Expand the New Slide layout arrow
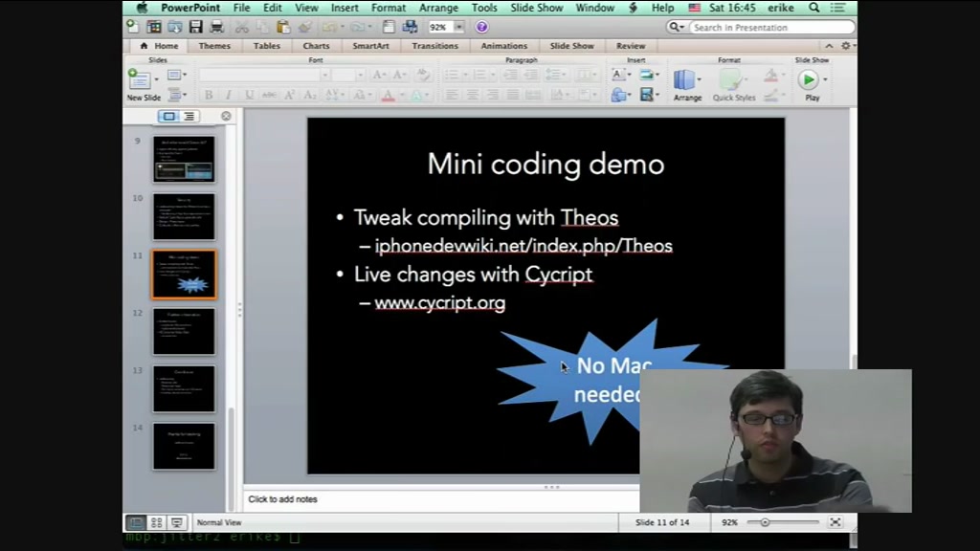 point(156,79)
